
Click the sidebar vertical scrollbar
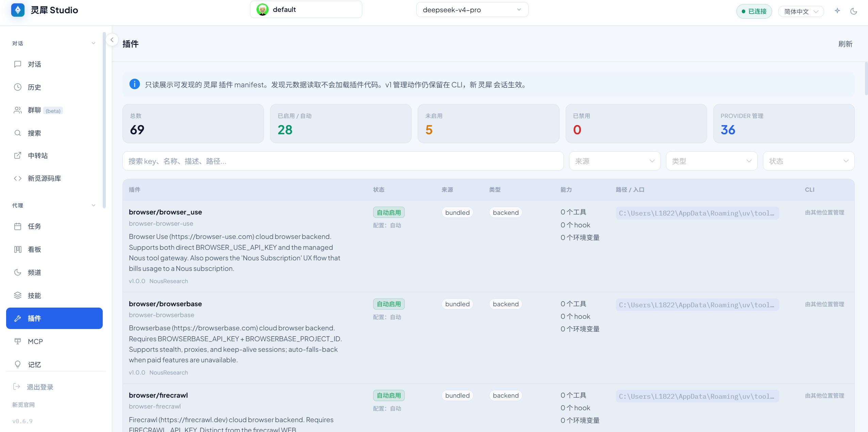pos(104,120)
